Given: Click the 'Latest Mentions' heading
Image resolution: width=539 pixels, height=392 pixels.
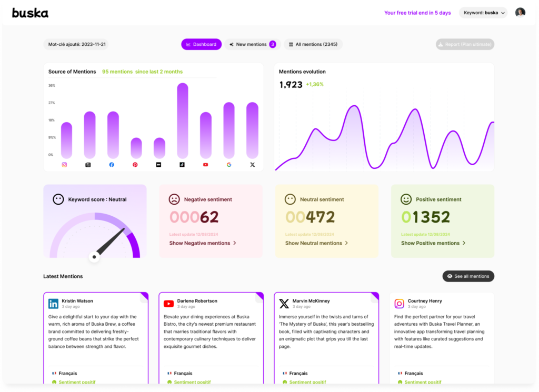Looking at the screenshot, I should (63, 276).
